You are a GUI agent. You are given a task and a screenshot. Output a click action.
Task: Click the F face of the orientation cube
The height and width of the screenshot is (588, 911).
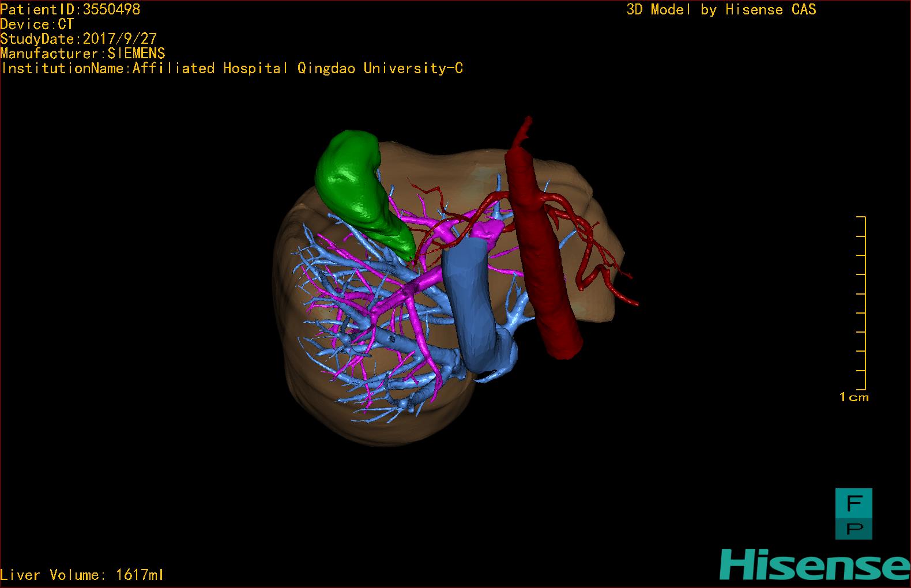click(x=854, y=503)
